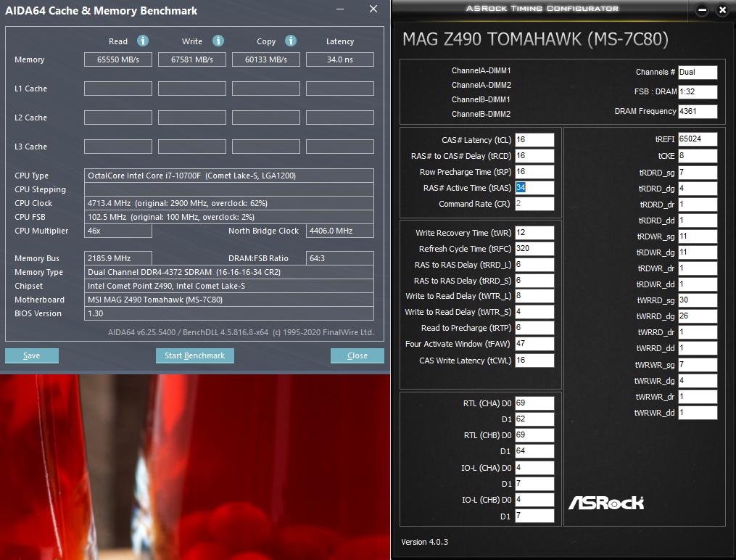Start the AIDA64 benchmark
This screenshot has width=736, height=560.
click(195, 355)
